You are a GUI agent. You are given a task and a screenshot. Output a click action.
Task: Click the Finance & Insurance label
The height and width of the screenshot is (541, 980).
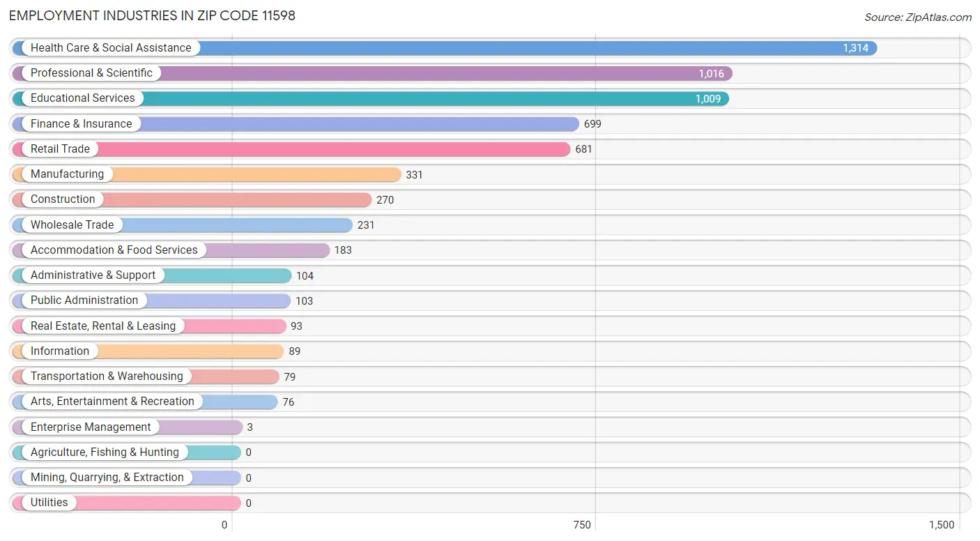[81, 123]
